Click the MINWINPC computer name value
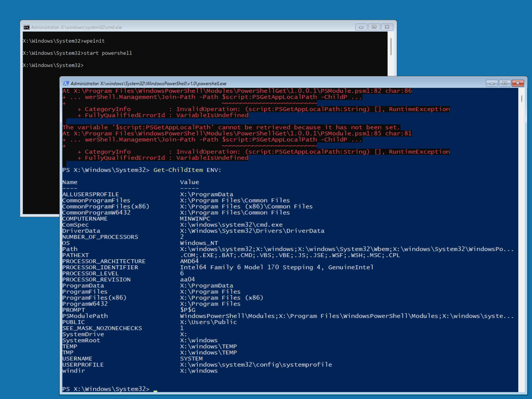The height and width of the screenshot is (399, 532). click(195, 219)
